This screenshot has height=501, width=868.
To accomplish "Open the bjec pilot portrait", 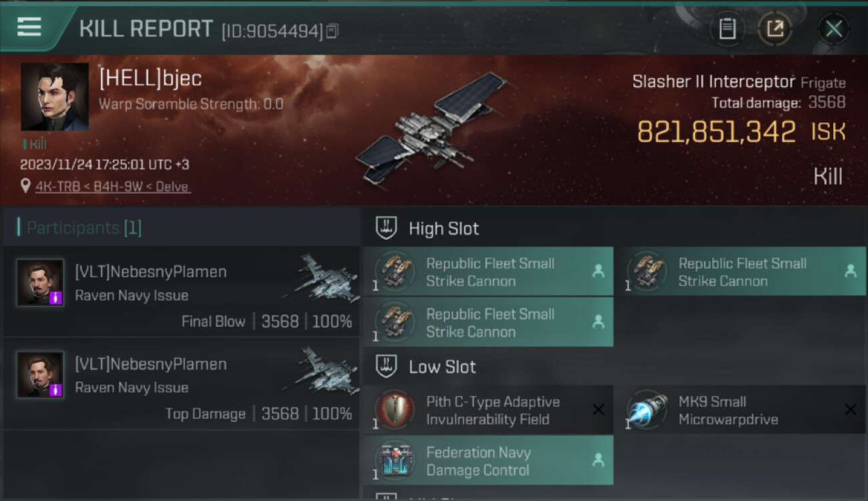I will click(x=55, y=97).
